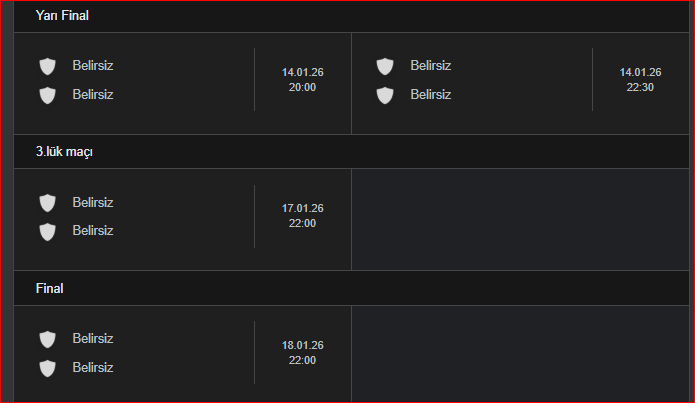This screenshot has height=403, width=695.
Task: Click the 17.01.26 22:00 third-place match time
Action: point(302,216)
